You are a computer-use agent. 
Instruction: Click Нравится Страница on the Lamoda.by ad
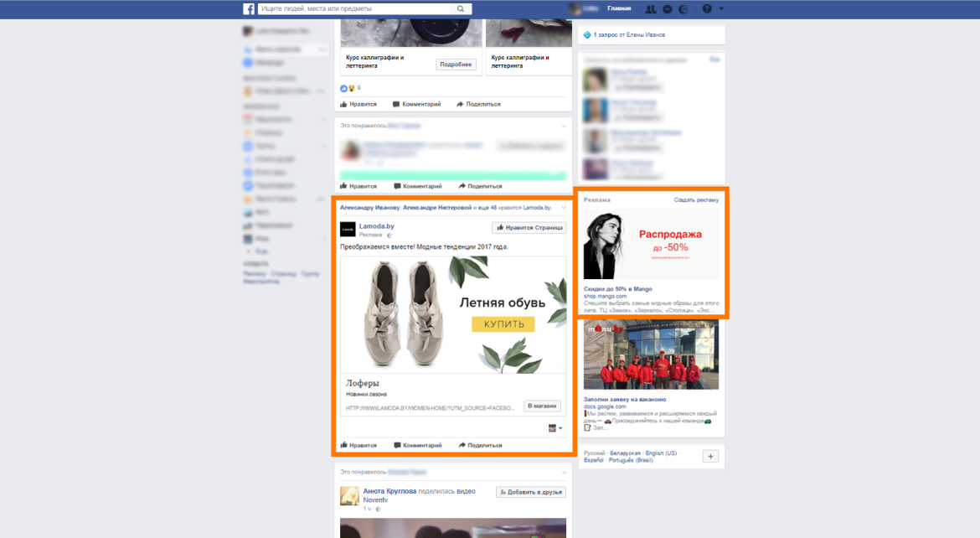(529, 228)
